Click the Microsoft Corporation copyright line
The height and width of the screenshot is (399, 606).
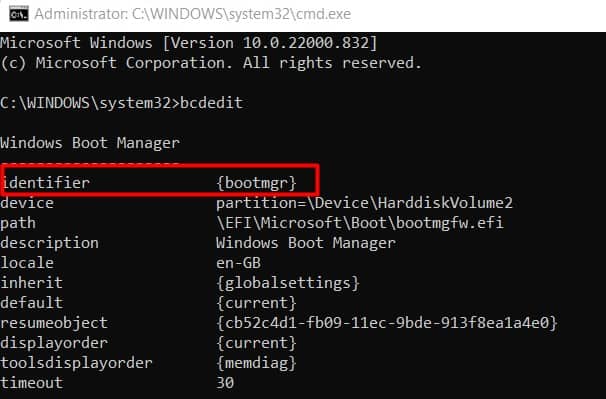coord(211,63)
